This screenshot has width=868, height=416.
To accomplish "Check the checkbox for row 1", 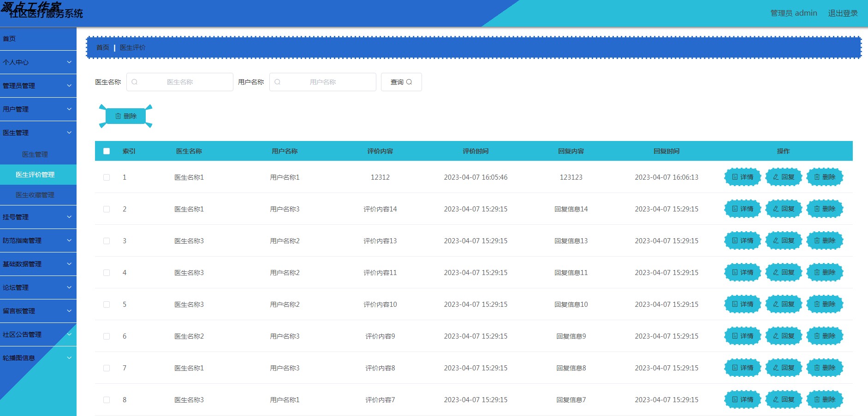I will pyautogui.click(x=107, y=177).
